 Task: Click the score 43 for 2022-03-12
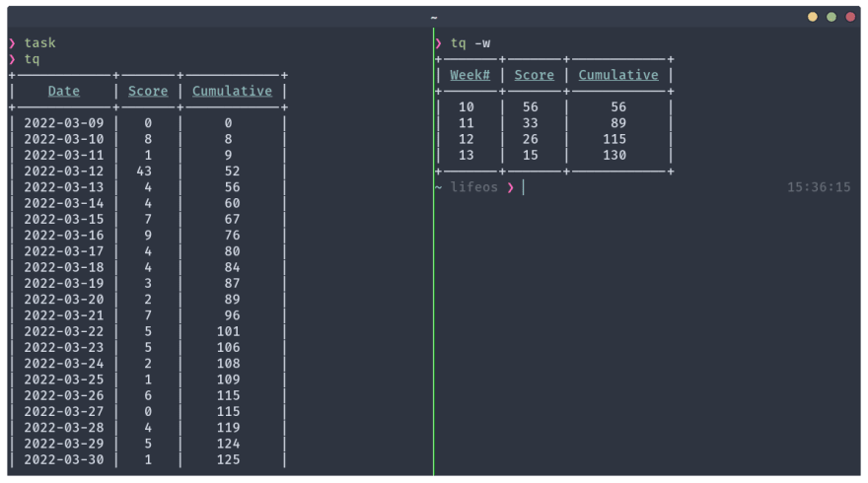[x=144, y=172]
